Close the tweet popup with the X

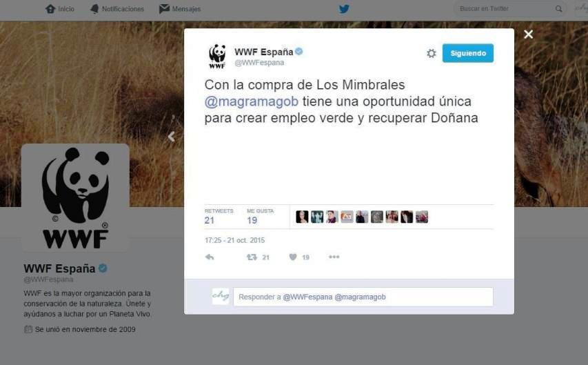(x=529, y=34)
